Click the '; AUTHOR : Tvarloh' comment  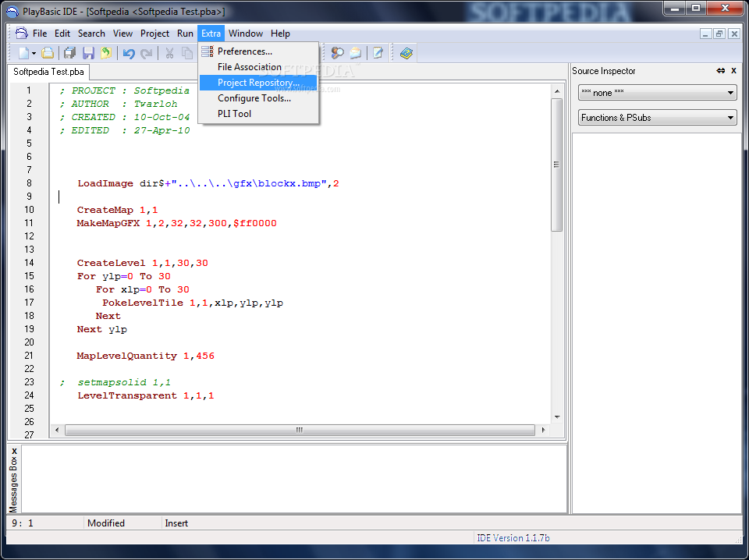119,104
